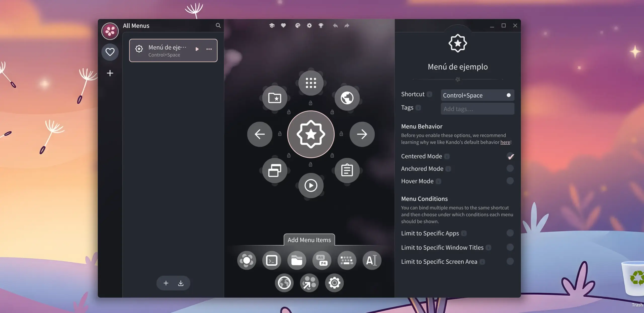Open menu themes palette icon

click(x=298, y=25)
